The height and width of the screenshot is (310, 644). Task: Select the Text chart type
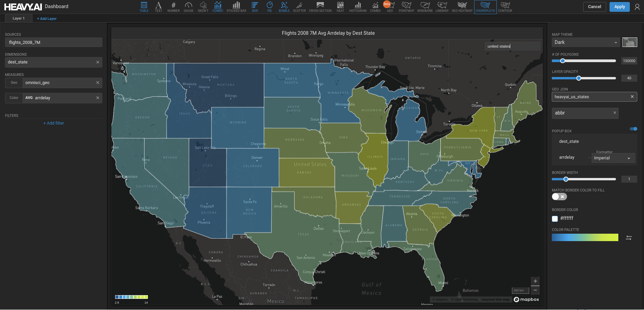tap(158, 7)
